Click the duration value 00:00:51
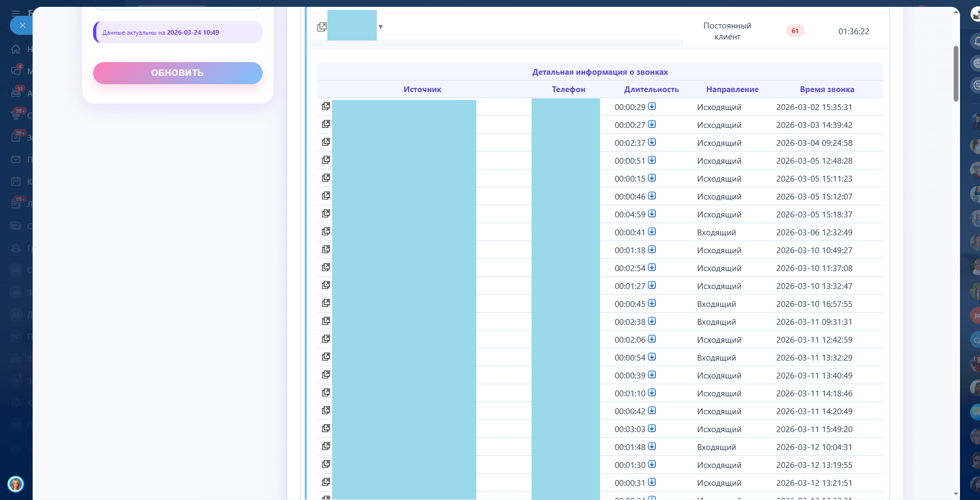This screenshot has height=500, width=980. 629,161
